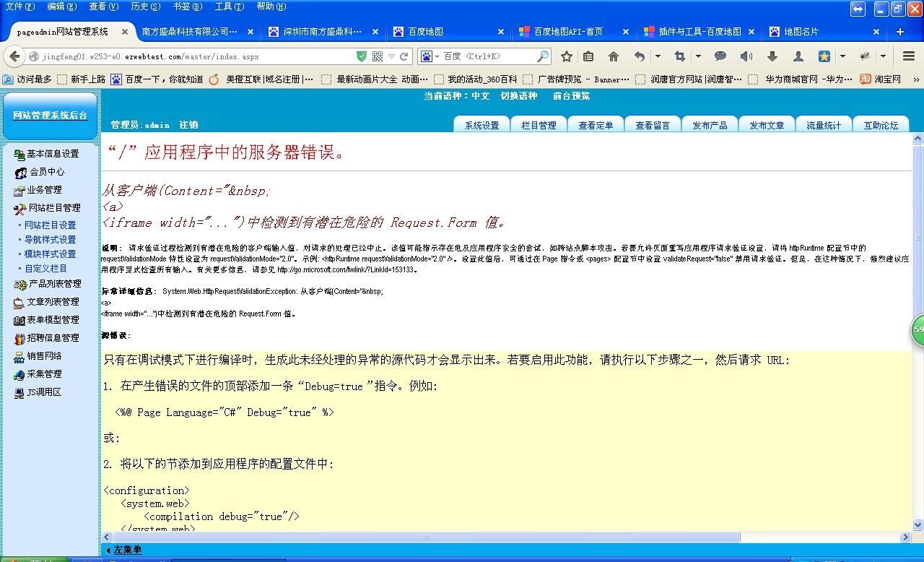Viewport: 924px width, 562px height.
Task: Open Baidu search engine selector dropdown
Action: pos(430,56)
